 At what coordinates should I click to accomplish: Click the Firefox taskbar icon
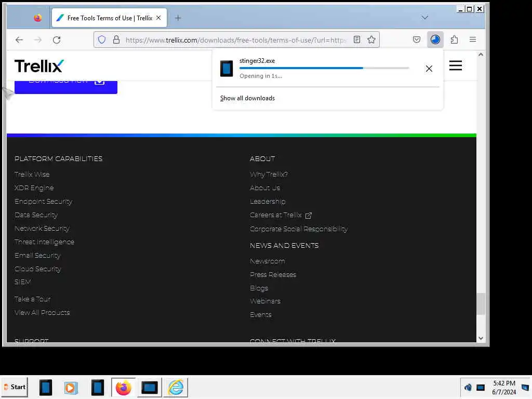tap(123, 388)
